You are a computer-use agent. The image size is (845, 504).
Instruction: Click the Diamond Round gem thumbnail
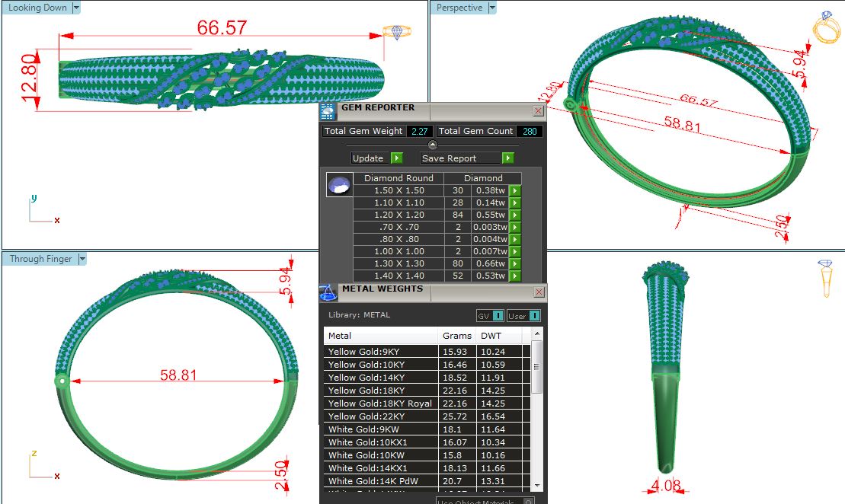tap(338, 185)
